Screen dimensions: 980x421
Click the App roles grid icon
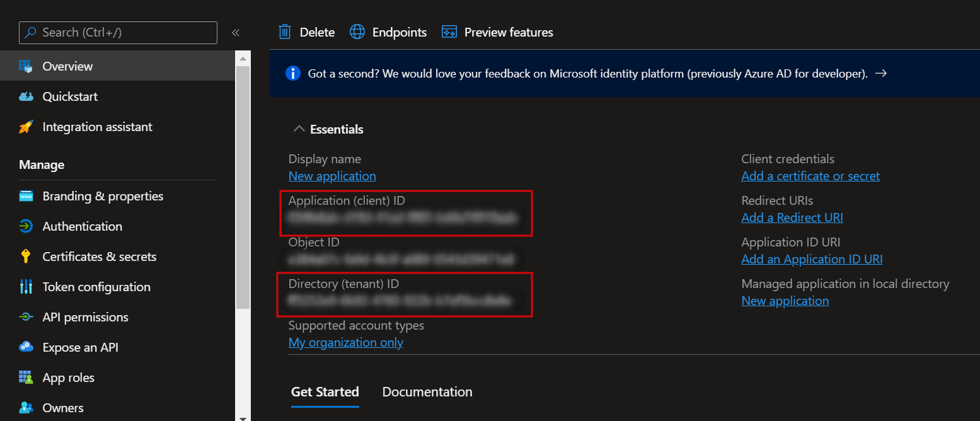click(26, 378)
